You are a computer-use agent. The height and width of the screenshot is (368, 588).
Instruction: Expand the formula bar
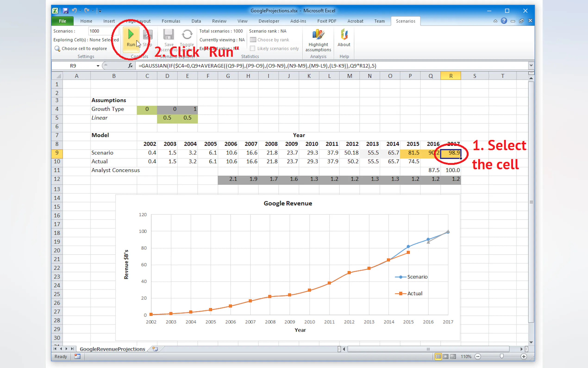point(531,66)
